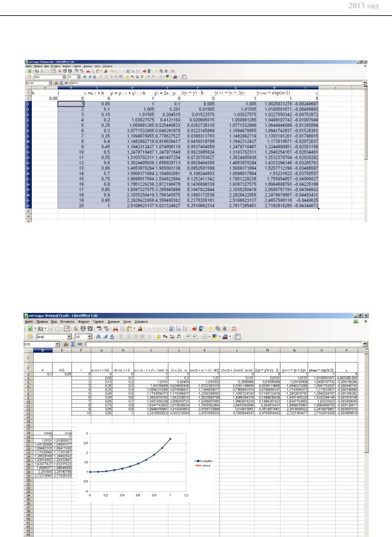This screenshot has width=392, height=537.
Task: Open Справка menu in Эйлера(1).ods window
Action: (x=141, y=321)
